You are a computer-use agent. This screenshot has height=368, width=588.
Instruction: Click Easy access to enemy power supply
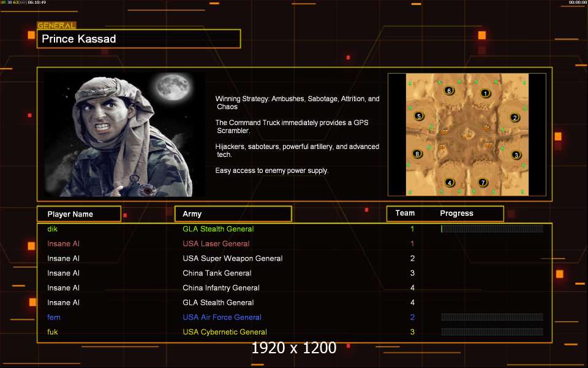tap(272, 171)
